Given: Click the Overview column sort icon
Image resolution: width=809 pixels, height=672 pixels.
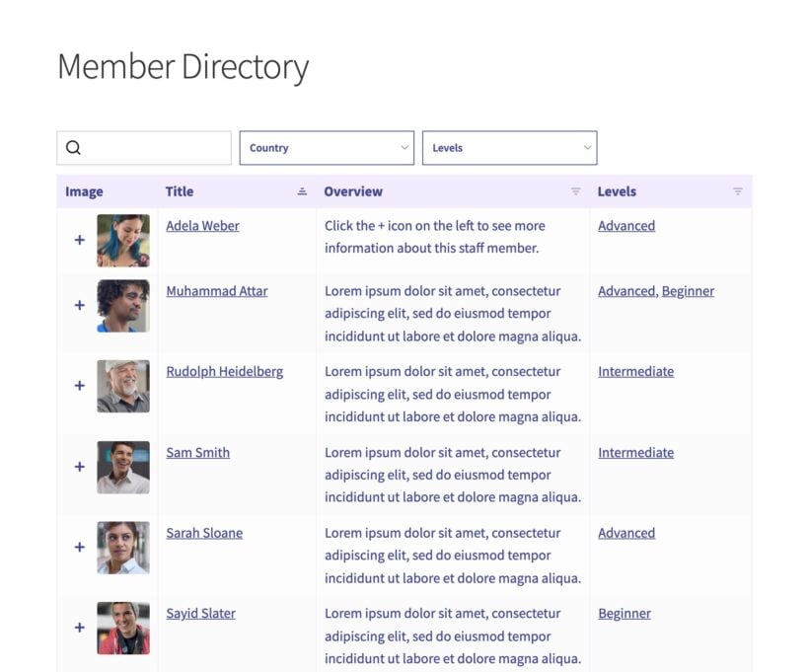Looking at the screenshot, I should pyautogui.click(x=576, y=191).
